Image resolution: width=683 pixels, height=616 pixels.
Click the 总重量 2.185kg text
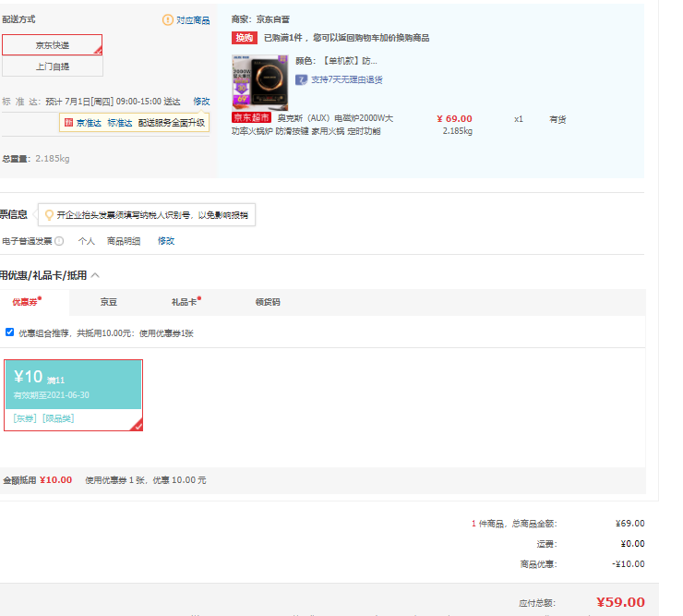point(36,159)
